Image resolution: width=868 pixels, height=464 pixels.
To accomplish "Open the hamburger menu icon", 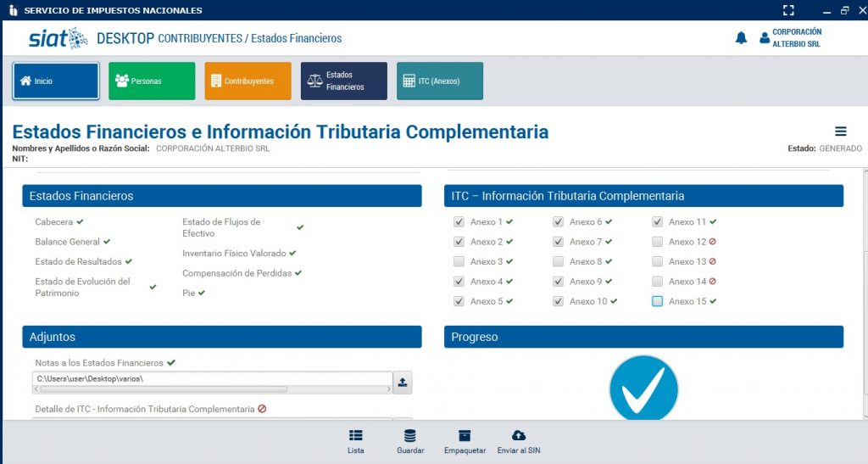I will [841, 131].
